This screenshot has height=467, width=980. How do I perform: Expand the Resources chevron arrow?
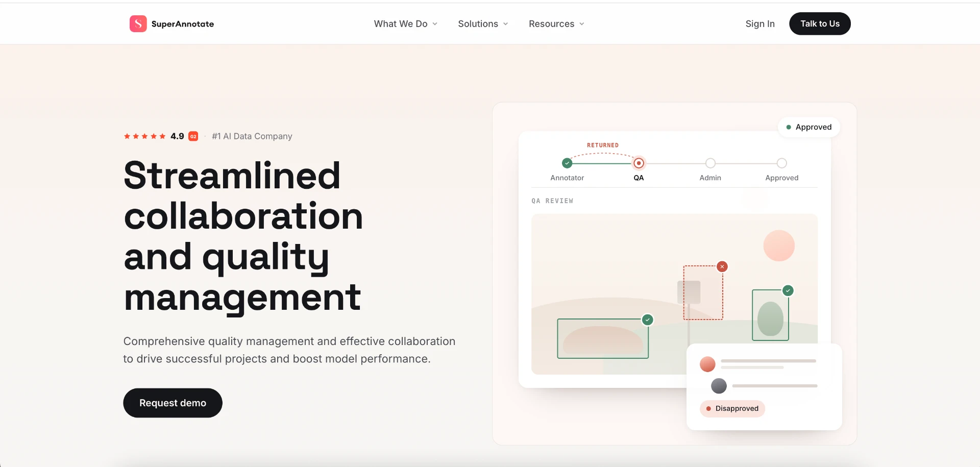tap(581, 24)
